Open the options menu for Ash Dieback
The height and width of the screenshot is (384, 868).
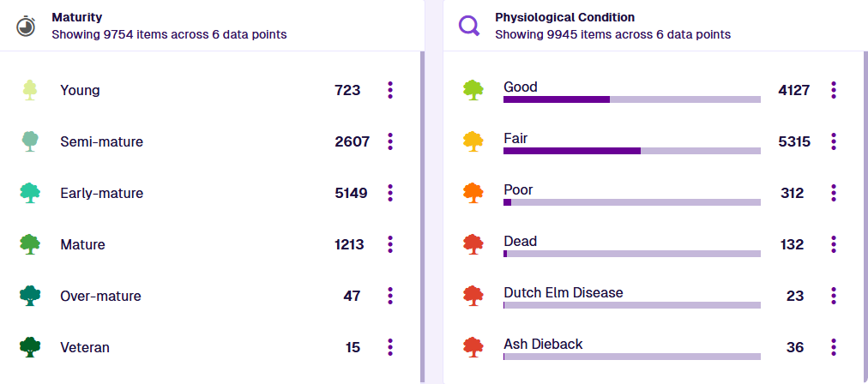click(834, 347)
